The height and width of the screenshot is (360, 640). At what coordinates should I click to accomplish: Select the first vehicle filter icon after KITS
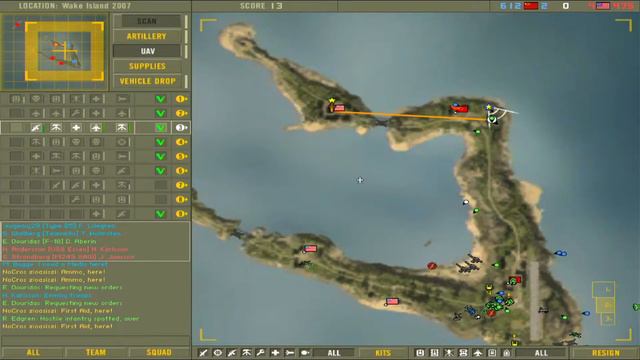420,353
